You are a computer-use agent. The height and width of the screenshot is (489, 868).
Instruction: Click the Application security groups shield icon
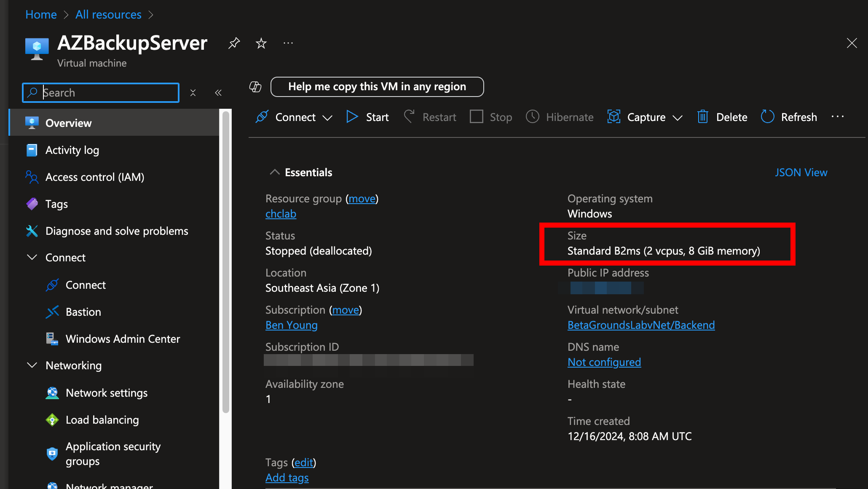[x=52, y=454]
